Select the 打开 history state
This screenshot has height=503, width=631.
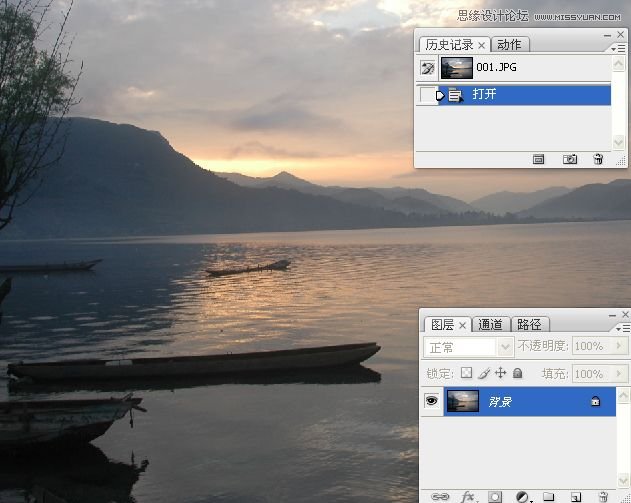[524, 95]
